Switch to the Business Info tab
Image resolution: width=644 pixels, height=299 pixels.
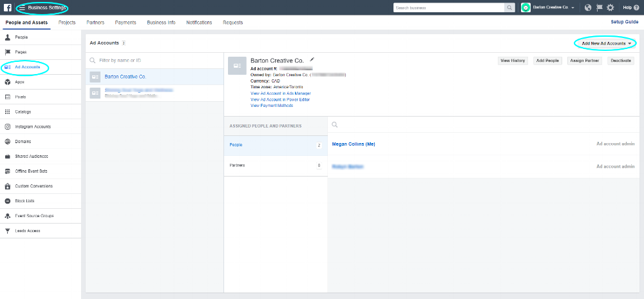click(161, 23)
